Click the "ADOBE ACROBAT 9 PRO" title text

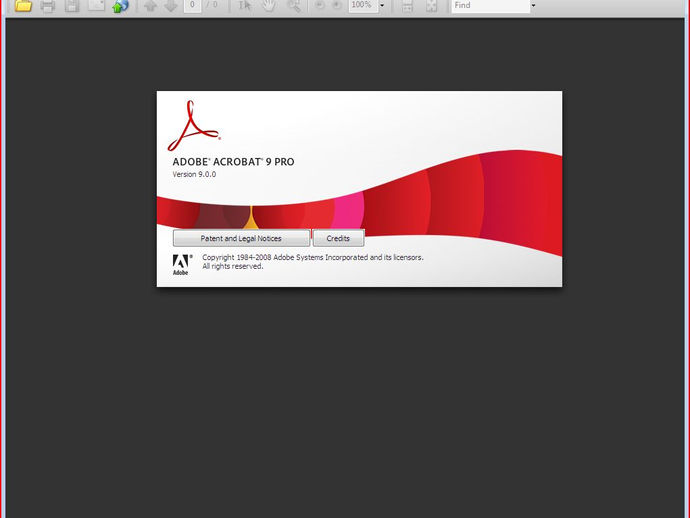[x=233, y=162]
